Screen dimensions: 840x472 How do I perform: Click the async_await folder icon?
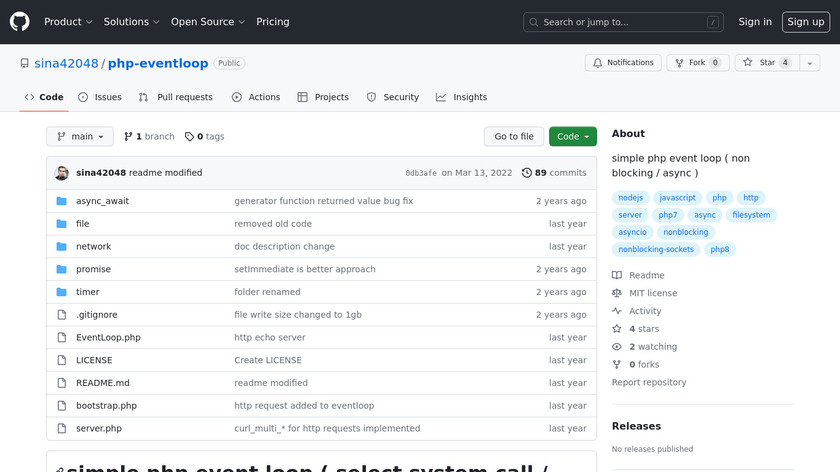point(62,201)
